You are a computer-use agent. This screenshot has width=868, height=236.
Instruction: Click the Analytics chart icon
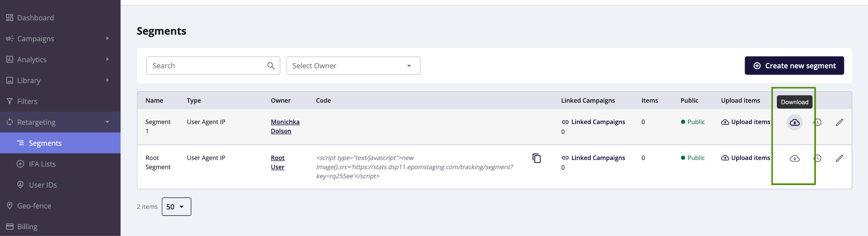[9, 59]
